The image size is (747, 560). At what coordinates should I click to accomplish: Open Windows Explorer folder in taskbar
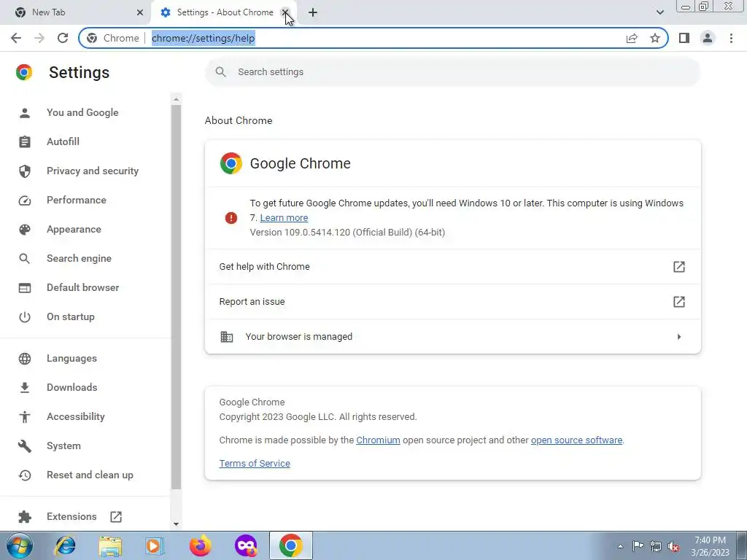(x=110, y=545)
